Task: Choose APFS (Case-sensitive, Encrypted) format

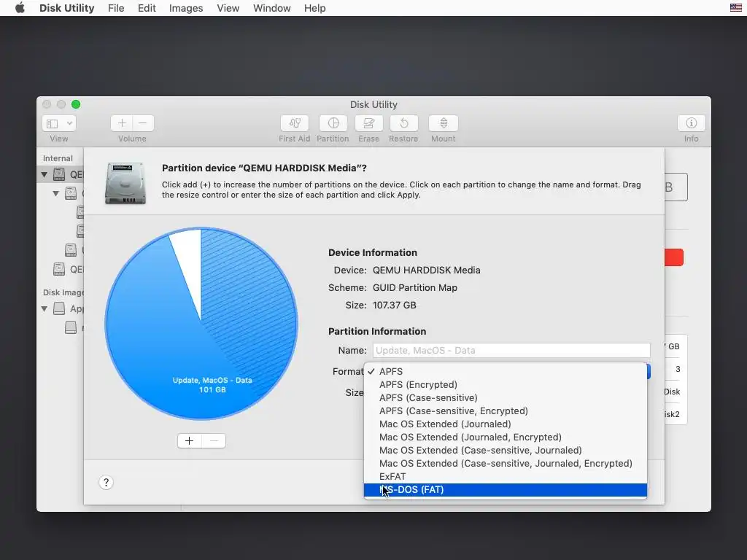Action: coord(506,411)
